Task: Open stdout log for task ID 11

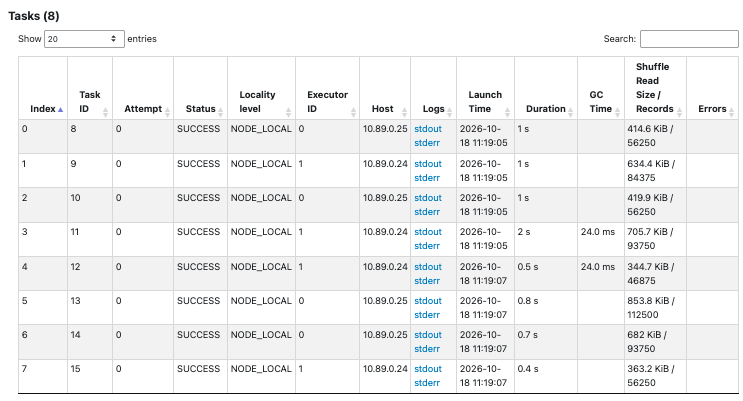Action: tap(428, 232)
